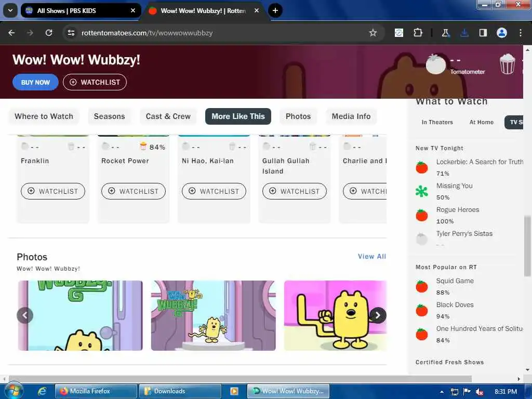Click View All photos link
This screenshot has width=532, height=399.
pos(372,257)
